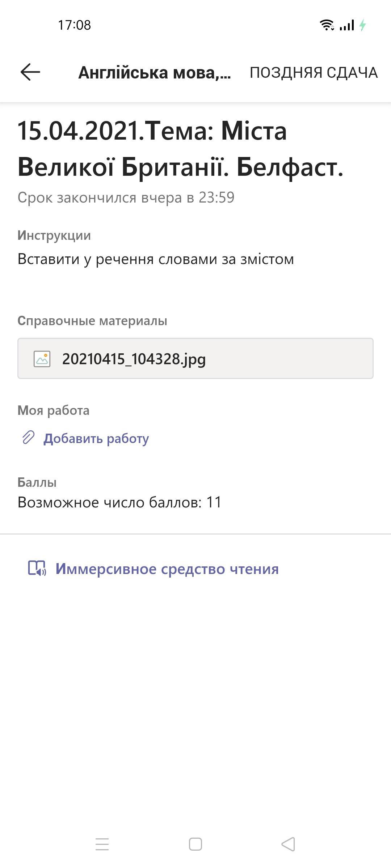Tap the Immersive Reader book icon

pyautogui.click(x=37, y=569)
